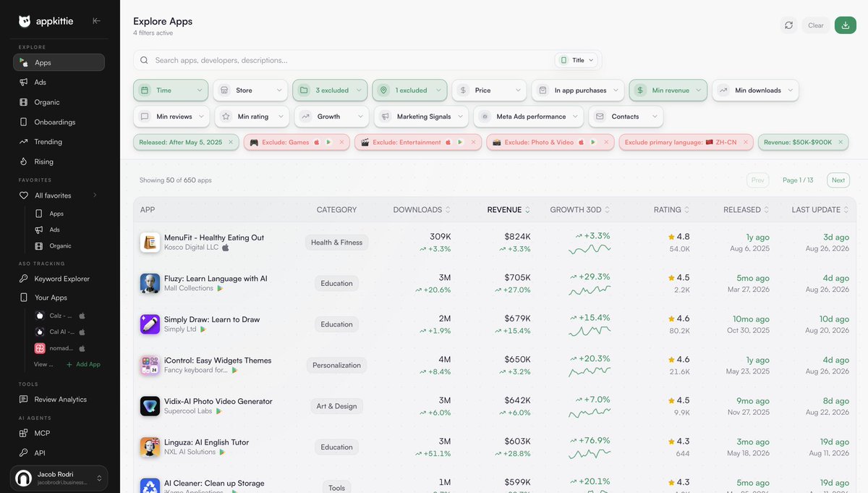The image size is (868, 493).
Task: Open the 1 excluded language dropdown
Action: point(409,90)
